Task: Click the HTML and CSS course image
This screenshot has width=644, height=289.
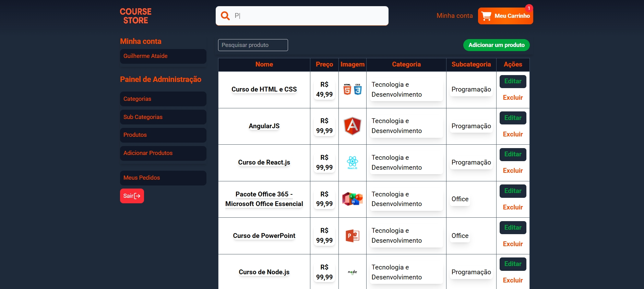Action: 352,89
